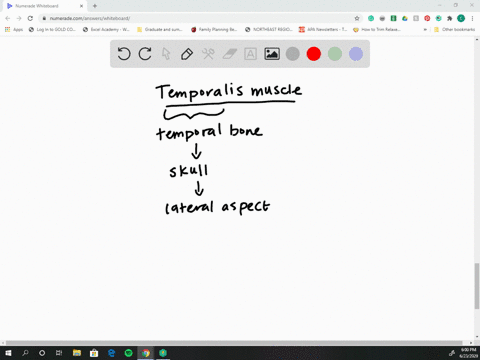Click the Pinterest extension icon
The image size is (480, 360).
[427, 18]
